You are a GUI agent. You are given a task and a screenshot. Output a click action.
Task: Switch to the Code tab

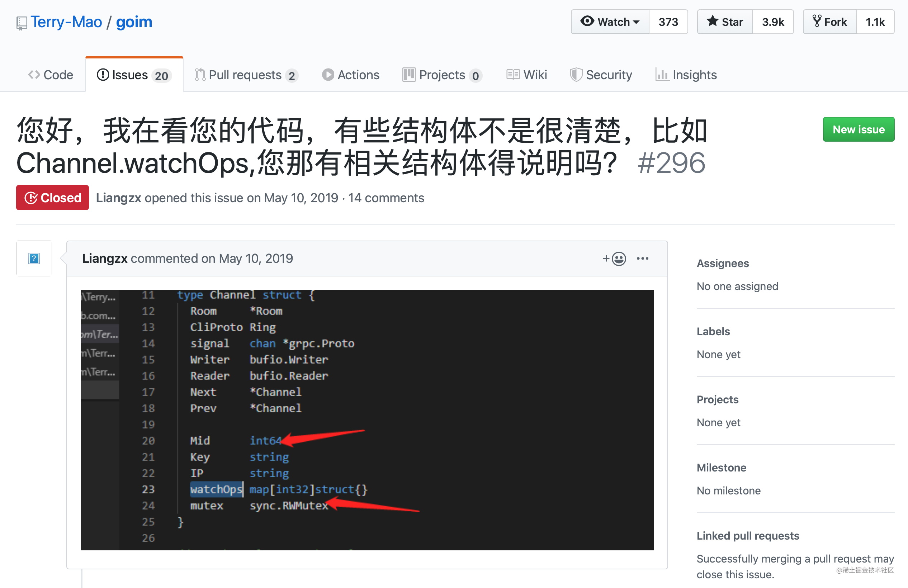click(51, 75)
